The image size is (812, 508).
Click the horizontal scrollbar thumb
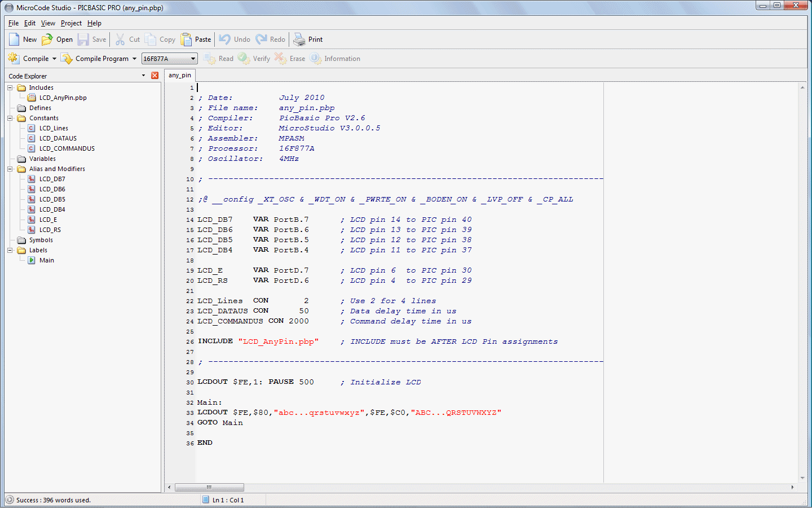pyautogui.click(x=209, y=487)
